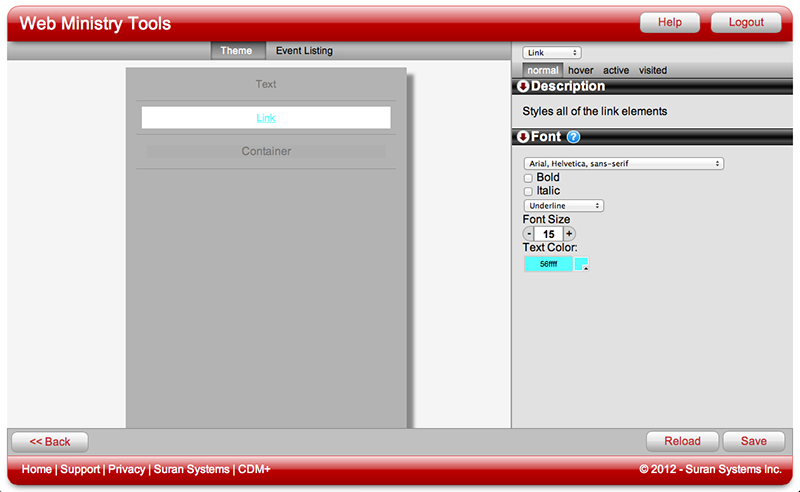
Task: Switch to the Event Listing tab
Action: pos(304,51)
